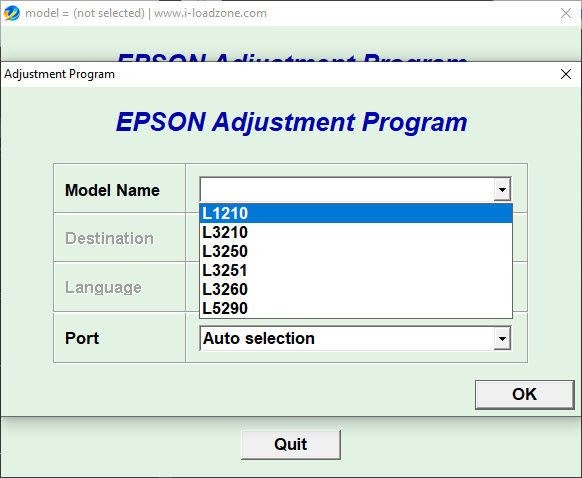Select L1210 from the model list

[356, 213]
